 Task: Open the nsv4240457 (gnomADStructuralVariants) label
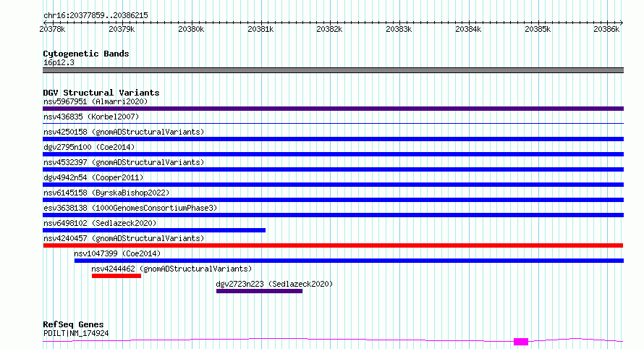click(124, 238)
